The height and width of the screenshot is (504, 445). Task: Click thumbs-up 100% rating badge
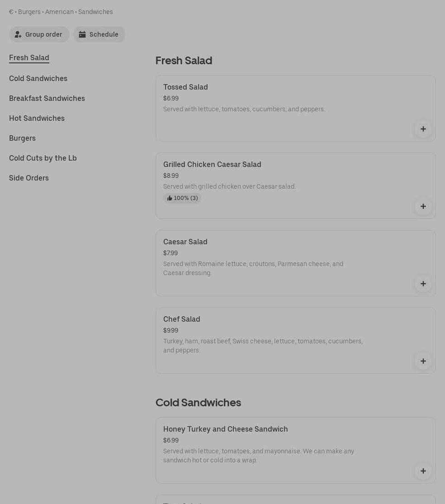pyautogui.click(x=182, y=198)
